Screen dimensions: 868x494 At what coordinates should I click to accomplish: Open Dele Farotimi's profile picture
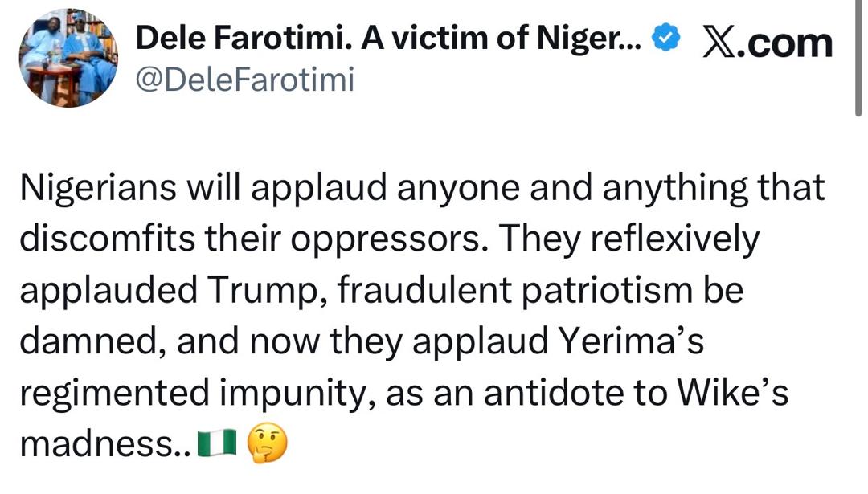coord(68,57)
